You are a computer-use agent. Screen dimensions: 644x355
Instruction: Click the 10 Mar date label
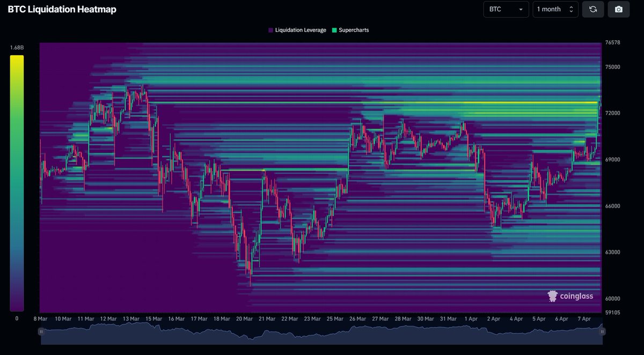tap(63, 319)
